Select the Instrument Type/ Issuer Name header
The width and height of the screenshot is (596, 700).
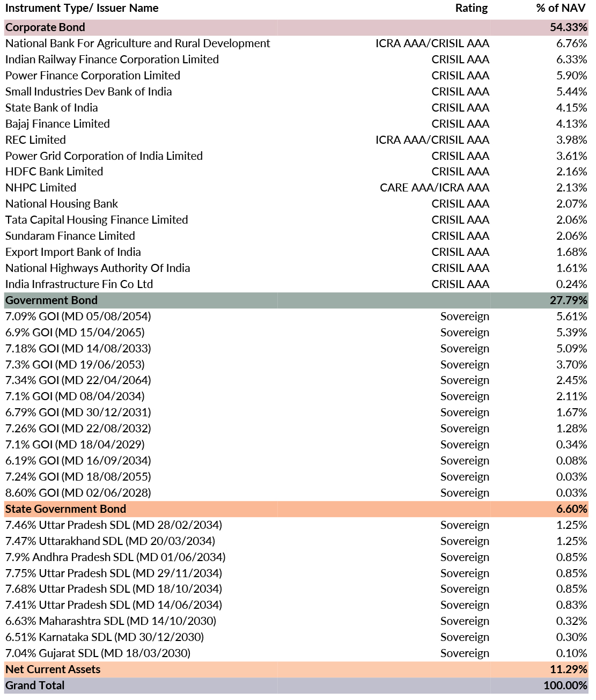coord(82,8)
